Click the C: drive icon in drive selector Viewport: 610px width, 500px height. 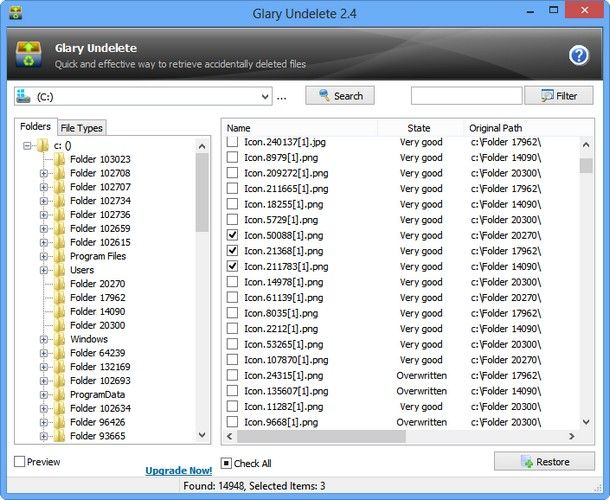(23, 96)
